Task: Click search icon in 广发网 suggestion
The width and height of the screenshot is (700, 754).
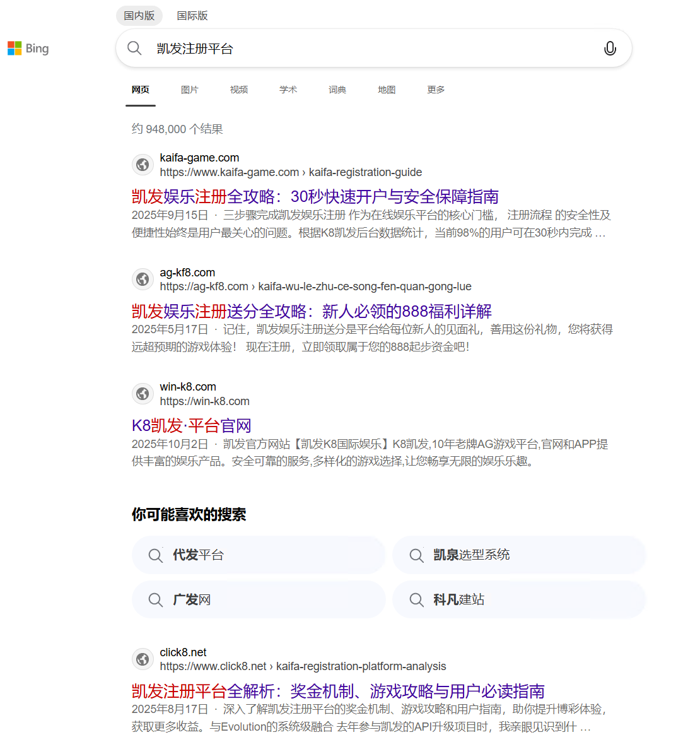Action: (155, 599)
